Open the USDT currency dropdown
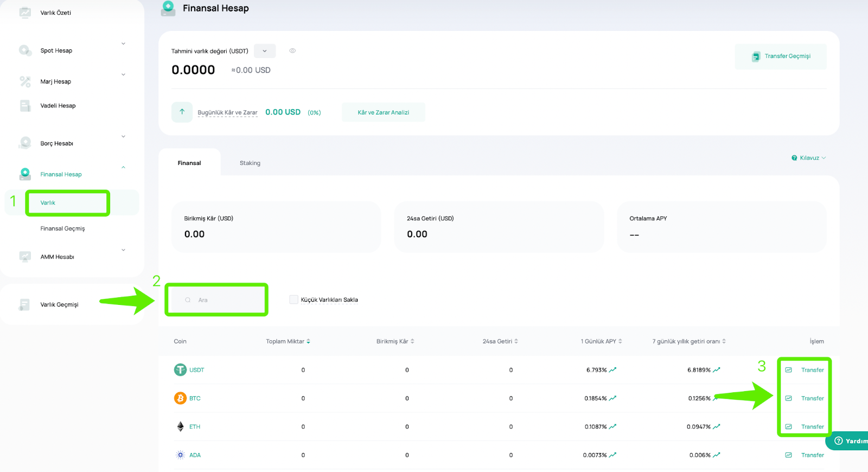Viewport: 868px width, 472px height. pos(265,51)
